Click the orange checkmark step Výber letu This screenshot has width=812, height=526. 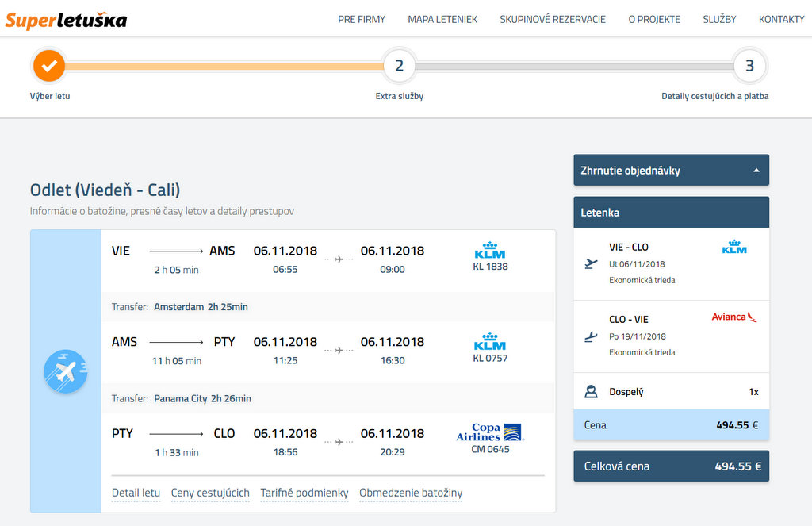click(49, 66)
